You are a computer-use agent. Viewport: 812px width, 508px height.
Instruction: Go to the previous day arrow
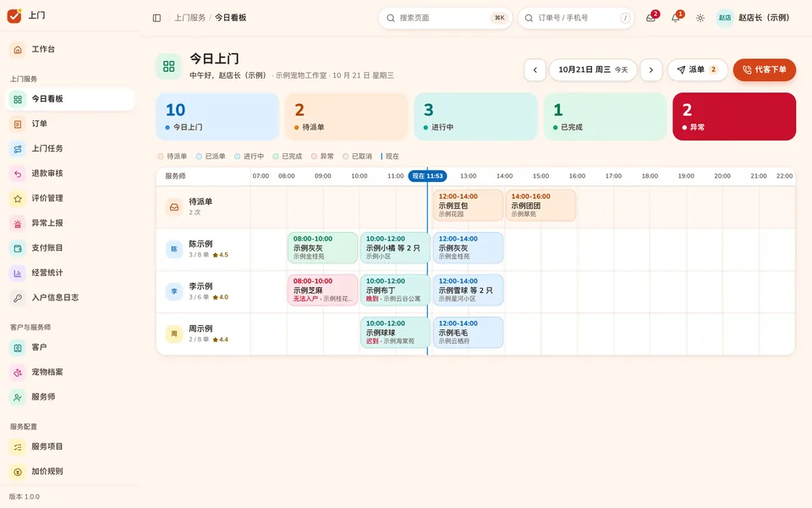coord(535,70)
